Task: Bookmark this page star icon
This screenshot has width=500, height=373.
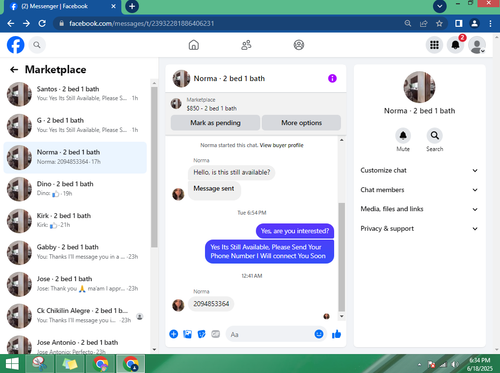Action: point(439,23)
